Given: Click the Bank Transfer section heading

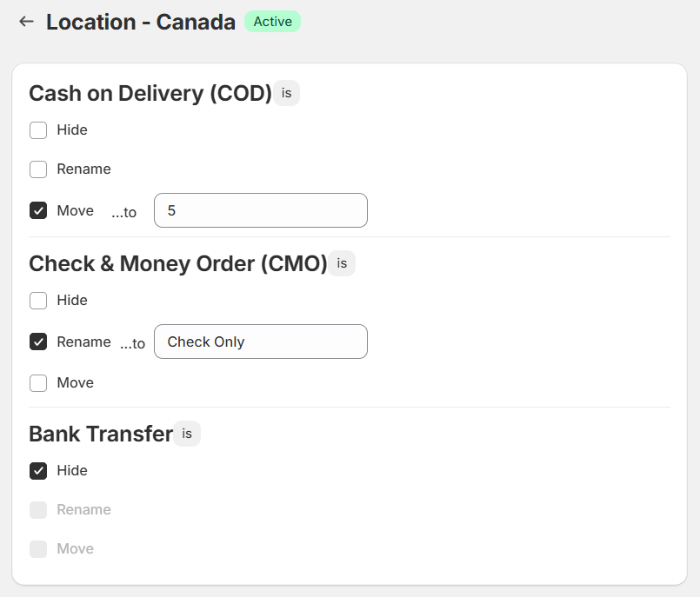Looking at the screenshot, I should click(101, 434).
